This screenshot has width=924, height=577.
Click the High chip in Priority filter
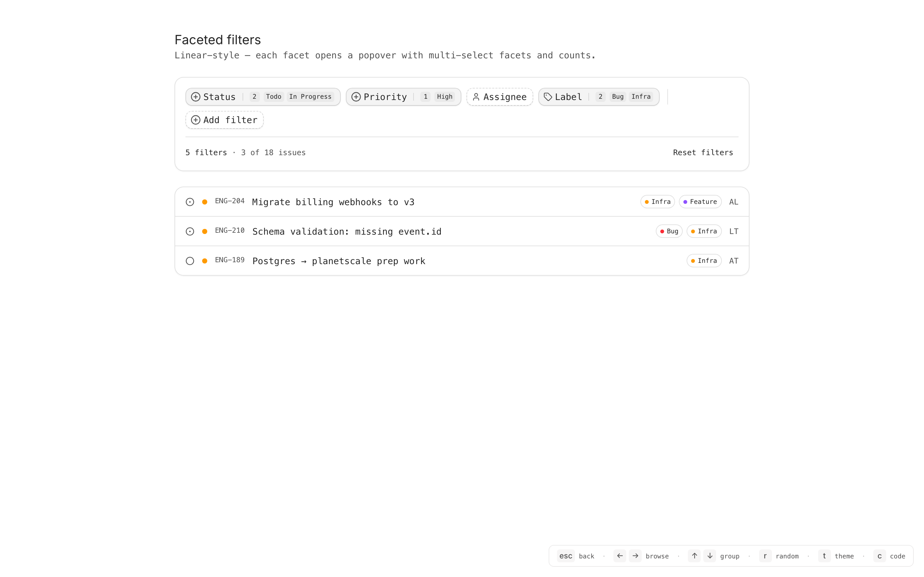444,97
